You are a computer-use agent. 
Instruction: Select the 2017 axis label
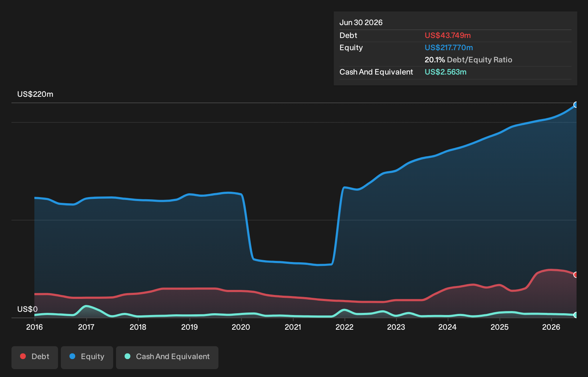coord(86,327)
